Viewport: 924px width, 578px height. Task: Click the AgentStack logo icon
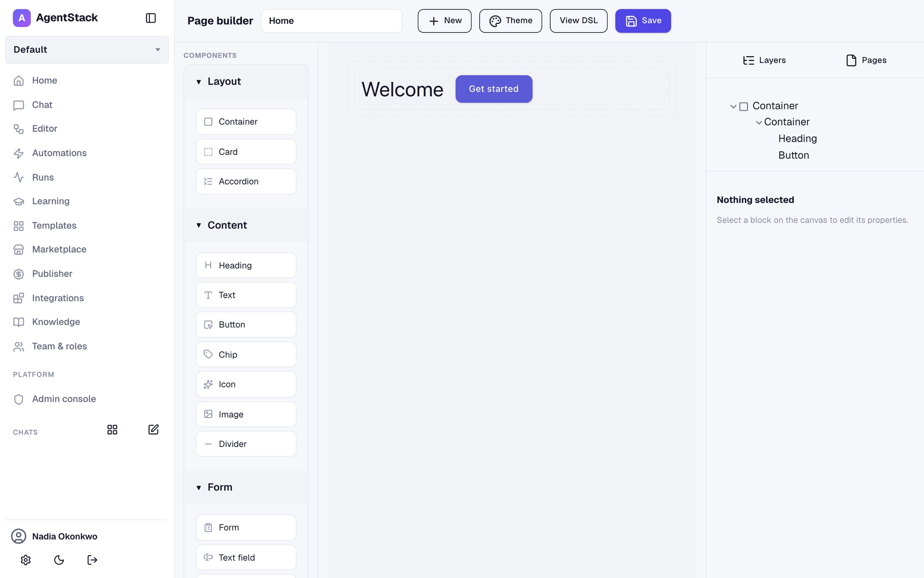[x=22, y=18]
